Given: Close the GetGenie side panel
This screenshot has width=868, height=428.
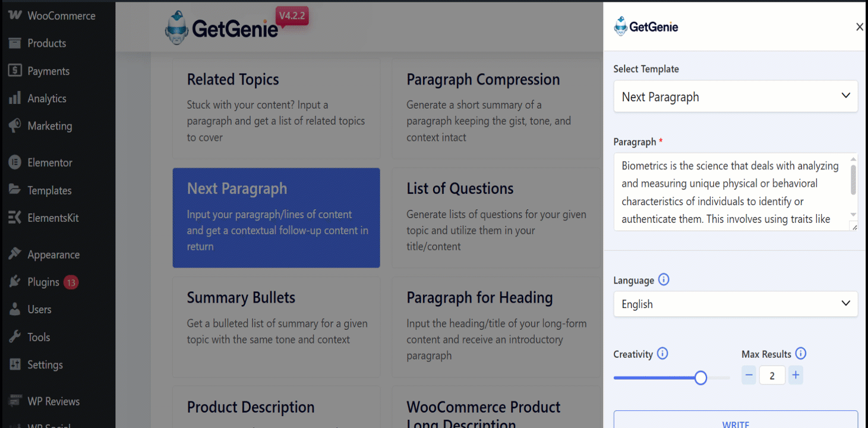Looking at the screenshot, I should (x=859, y=27).
